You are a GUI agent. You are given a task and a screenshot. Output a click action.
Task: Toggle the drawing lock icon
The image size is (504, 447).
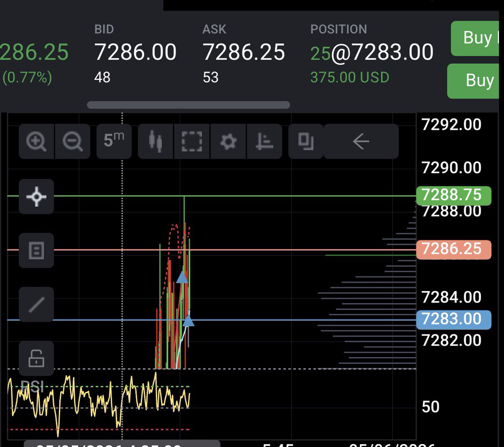coord(37,358)
